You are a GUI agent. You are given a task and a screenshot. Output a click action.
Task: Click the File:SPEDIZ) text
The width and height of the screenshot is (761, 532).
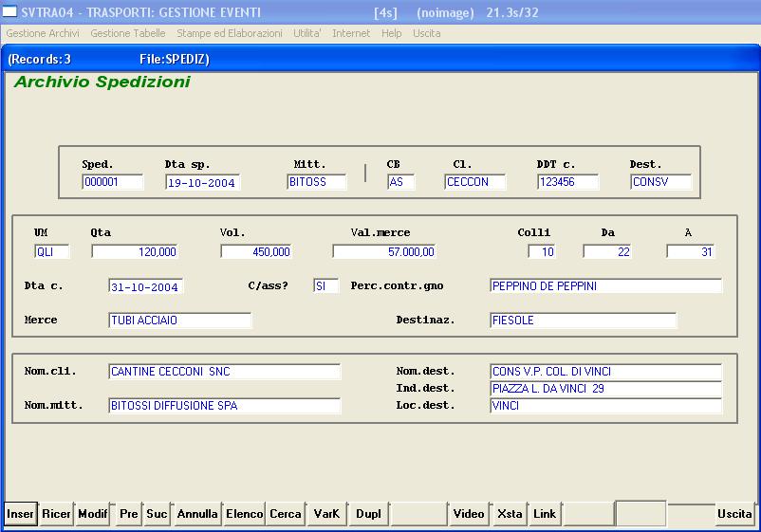pos(175,59)
